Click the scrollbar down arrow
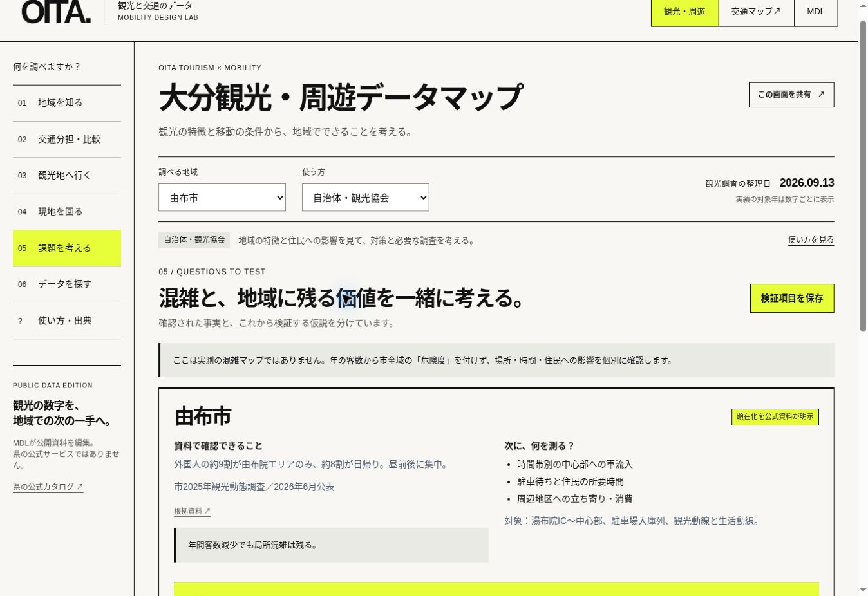Viewport: 868px width, 596px height. [863, 590]
